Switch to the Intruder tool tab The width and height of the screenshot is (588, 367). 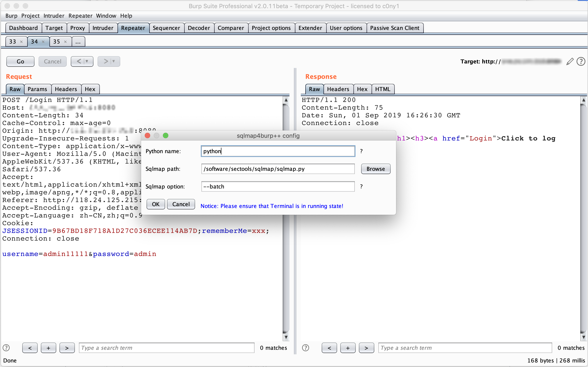[103, 28]
